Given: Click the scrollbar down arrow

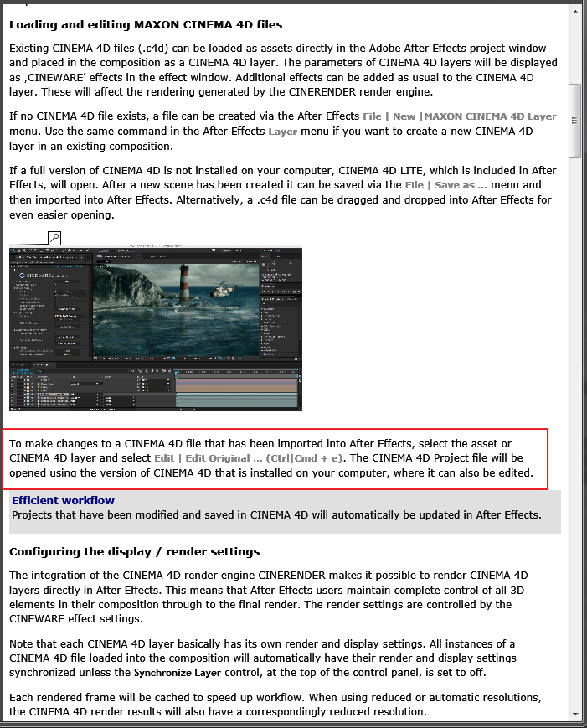Looking at the screenshot, I should click(x=575, y=714).
